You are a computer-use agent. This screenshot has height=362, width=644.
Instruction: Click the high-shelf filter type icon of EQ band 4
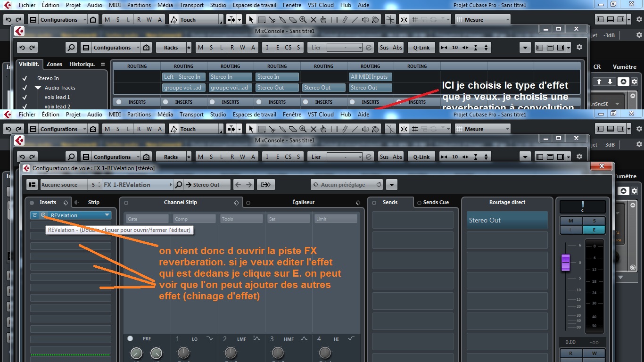[x=351, y=338]
